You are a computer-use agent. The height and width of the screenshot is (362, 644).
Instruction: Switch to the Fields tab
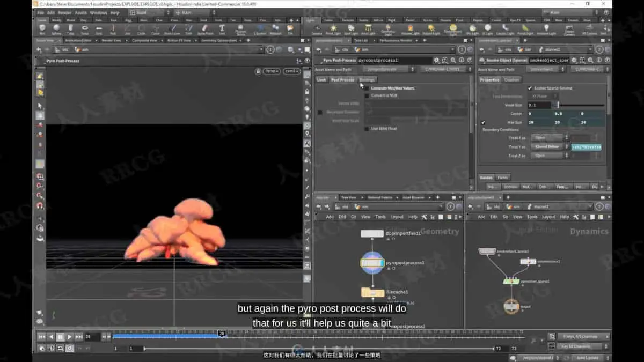503,178
